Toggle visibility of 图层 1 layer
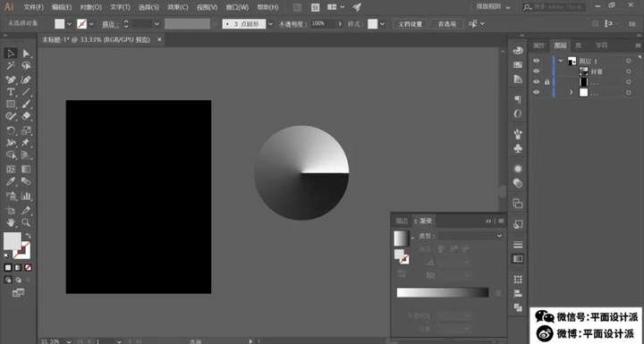Screen dimensions: 644x344 536,61
